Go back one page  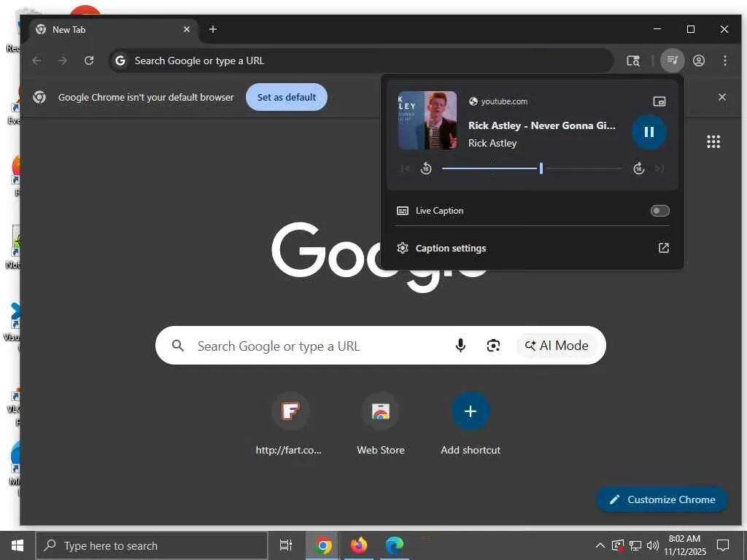coord(36,61)
